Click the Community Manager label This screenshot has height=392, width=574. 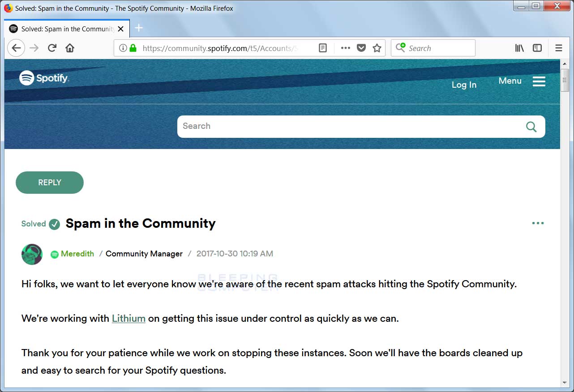pyautogui.click(x=144, y=254)
